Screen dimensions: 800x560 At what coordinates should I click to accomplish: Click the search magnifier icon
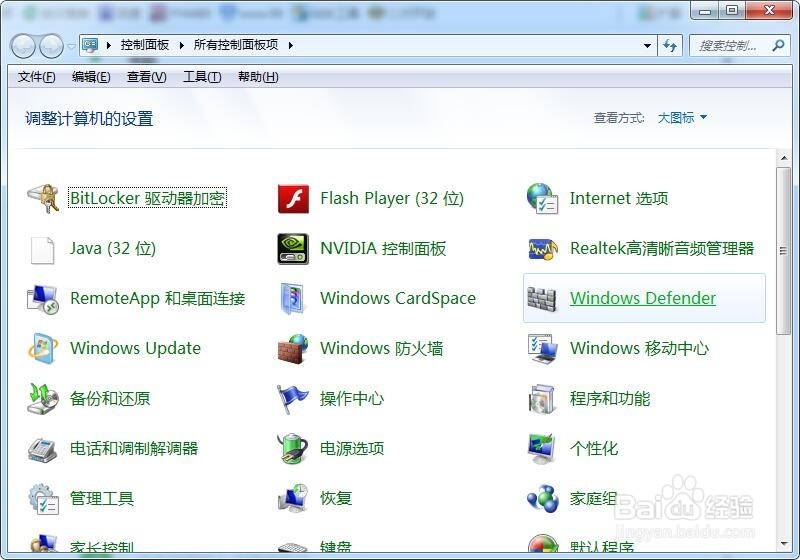pyautogui.click(x=778, y=45)
